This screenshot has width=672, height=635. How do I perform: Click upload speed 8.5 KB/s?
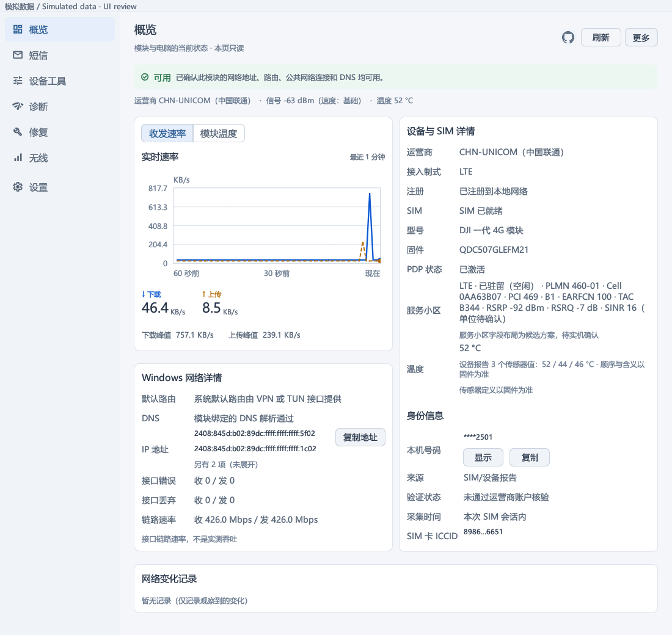coord(220,308)
